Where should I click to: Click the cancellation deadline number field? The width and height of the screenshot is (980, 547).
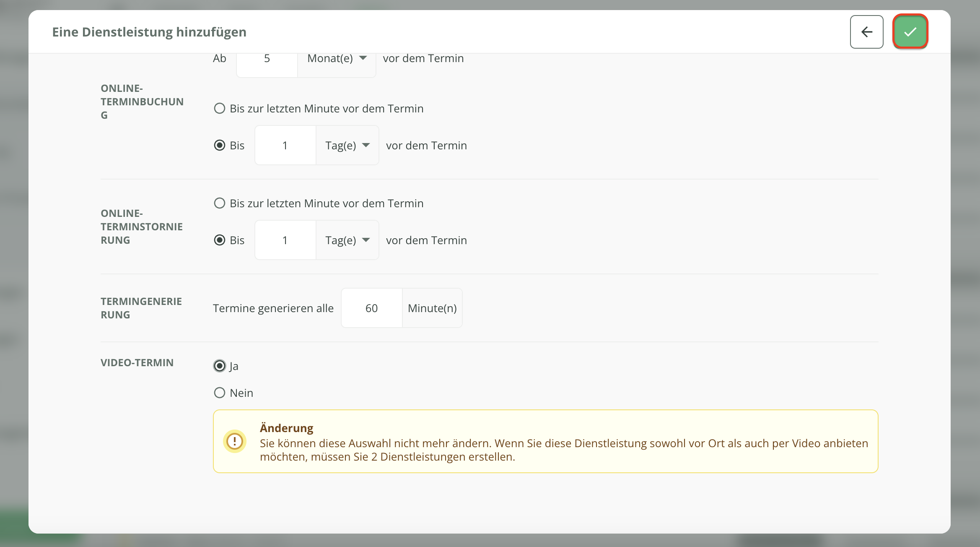[285, 240]
